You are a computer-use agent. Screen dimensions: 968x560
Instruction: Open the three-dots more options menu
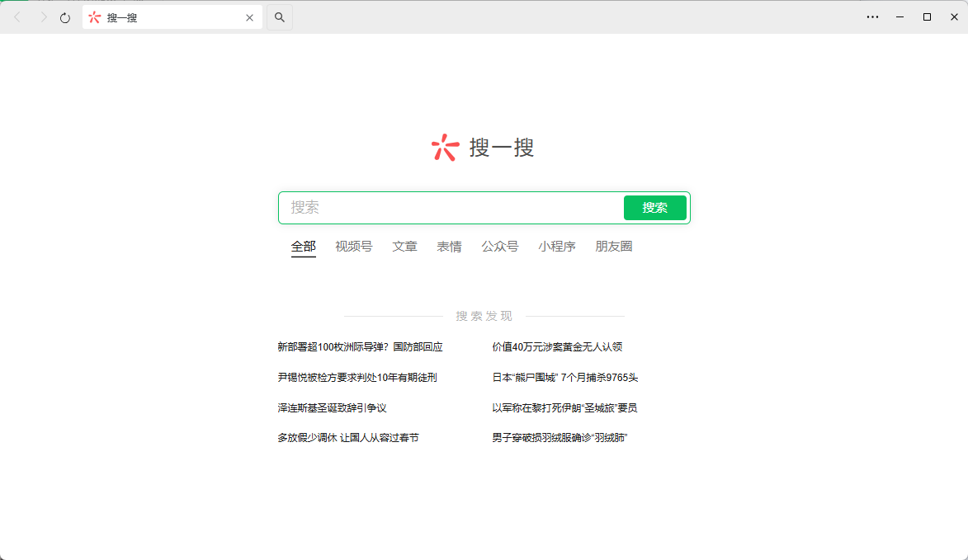[872, 17]
